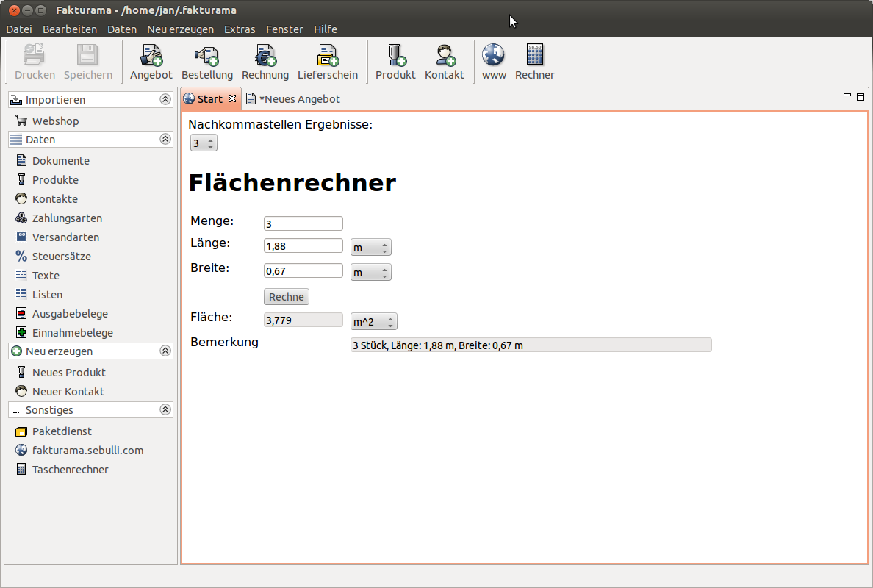Add a new Produkt via toolbar
873x588 pixels.
coord(395,62)
